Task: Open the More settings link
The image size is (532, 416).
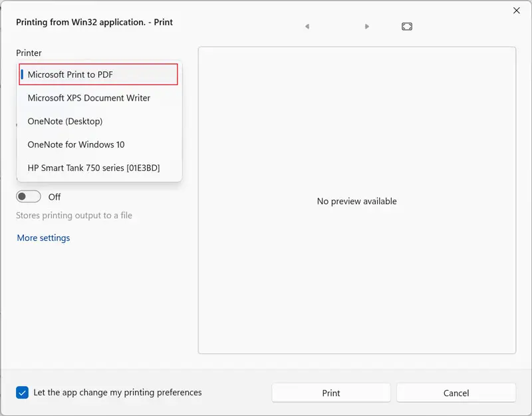Action: coord(43,238)
